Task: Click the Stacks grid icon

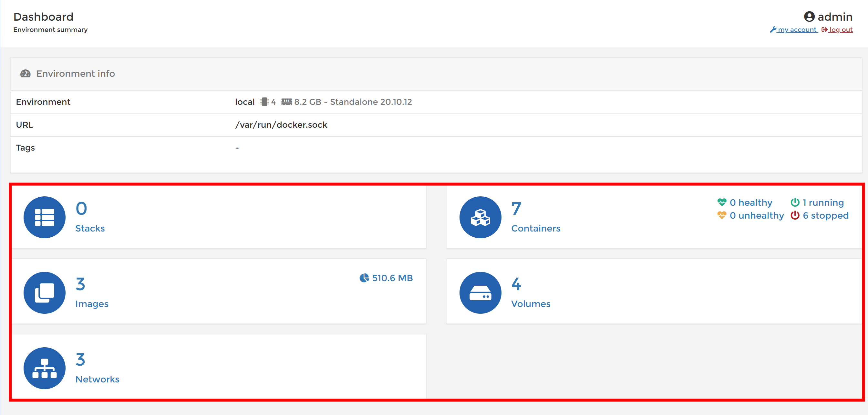Action: [x=44, y=217]
